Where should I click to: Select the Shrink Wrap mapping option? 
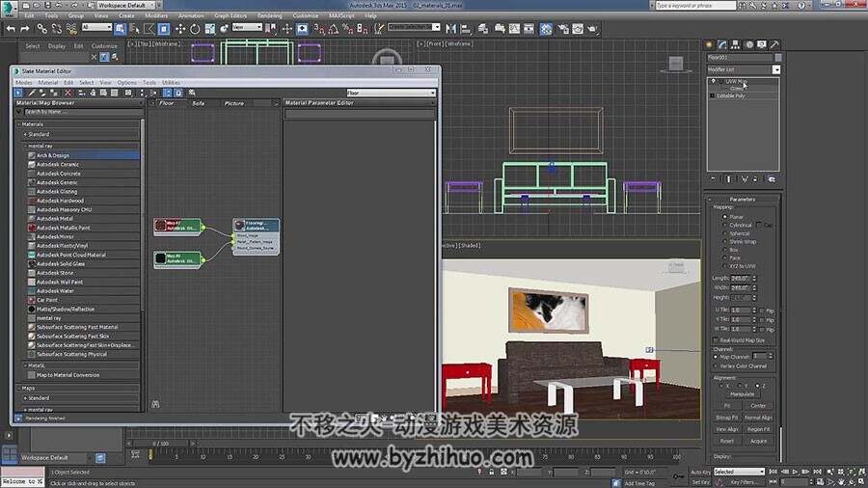pyautogui.click(x=724, y=242)
